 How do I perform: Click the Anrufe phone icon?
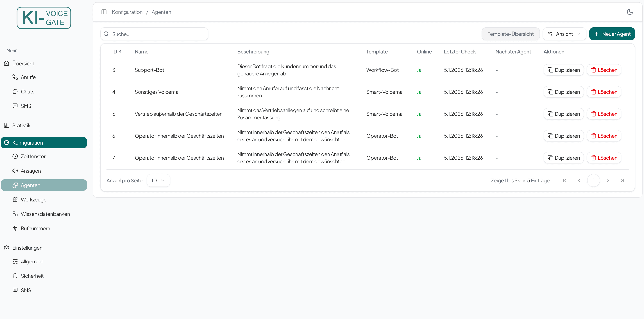[15, 77]
